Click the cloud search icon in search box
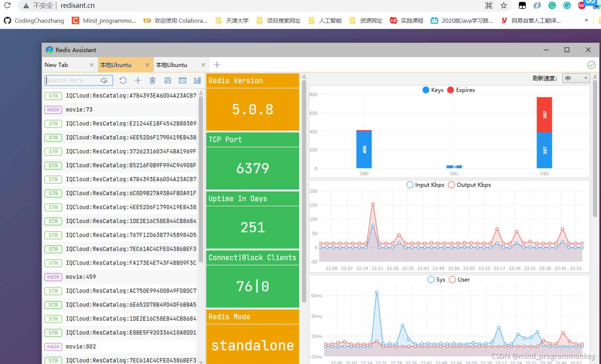 click(104, 80)
